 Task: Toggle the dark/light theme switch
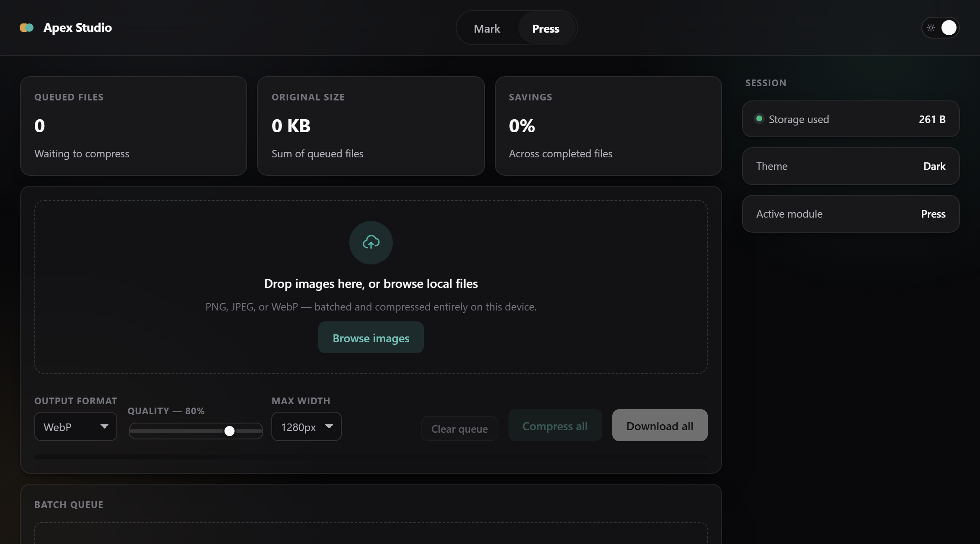tap(941, 28)
